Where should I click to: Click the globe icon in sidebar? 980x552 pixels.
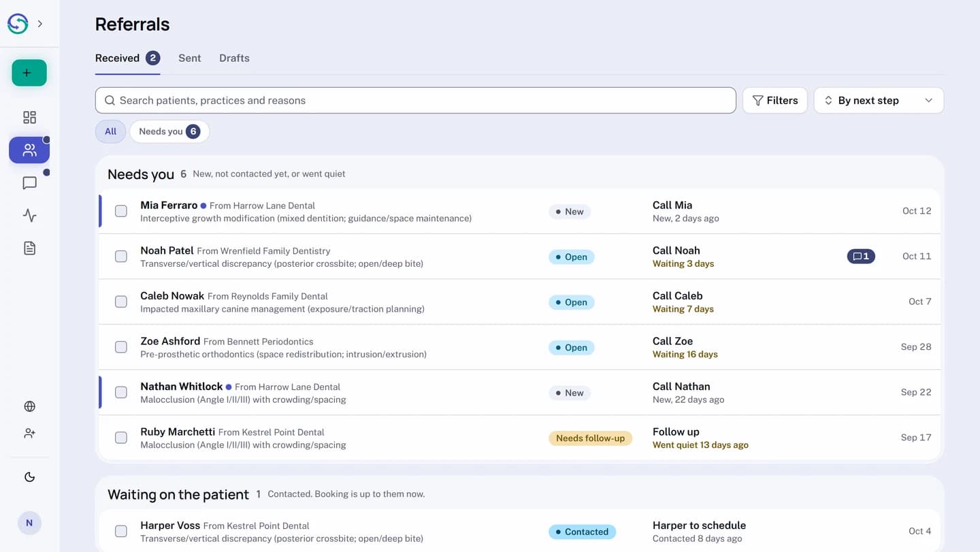(29, 406)
